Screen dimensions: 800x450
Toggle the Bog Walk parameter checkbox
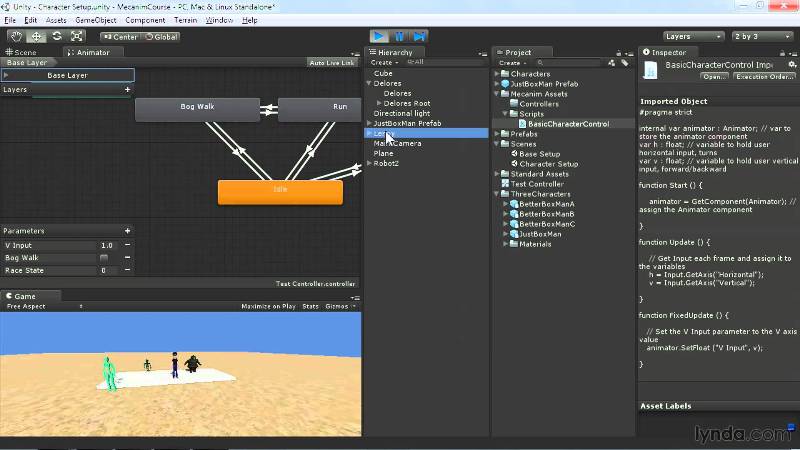(104, 258)
